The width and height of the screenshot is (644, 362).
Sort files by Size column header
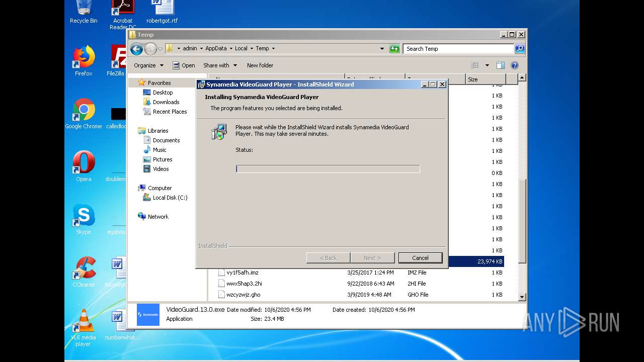tap(485, 79)
